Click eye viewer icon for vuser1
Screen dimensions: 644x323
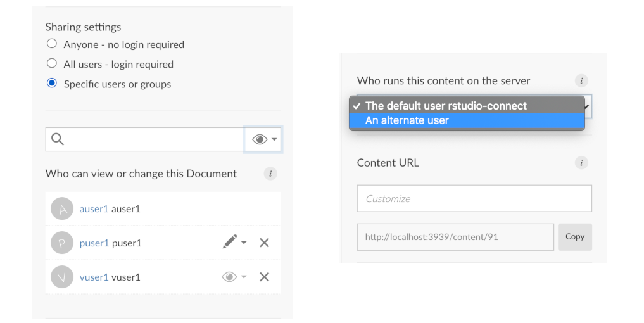pos(229,277)
